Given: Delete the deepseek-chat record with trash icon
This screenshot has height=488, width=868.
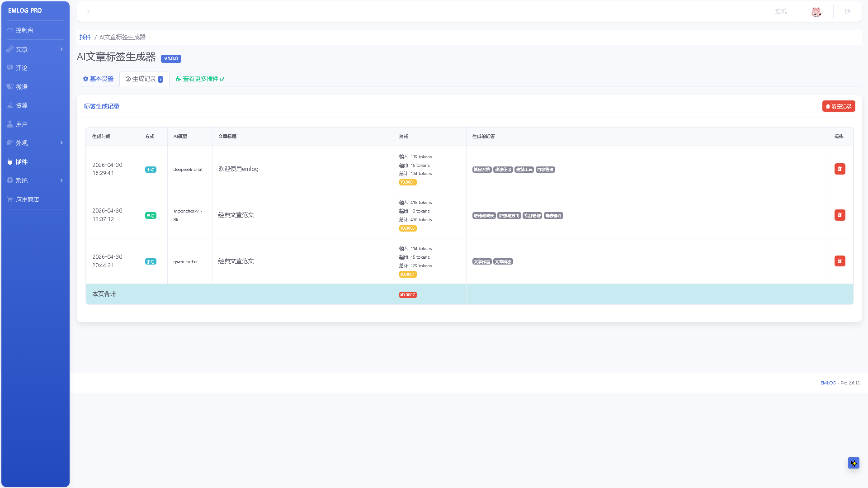Looking at the screenshot, I should click(840, 169).
